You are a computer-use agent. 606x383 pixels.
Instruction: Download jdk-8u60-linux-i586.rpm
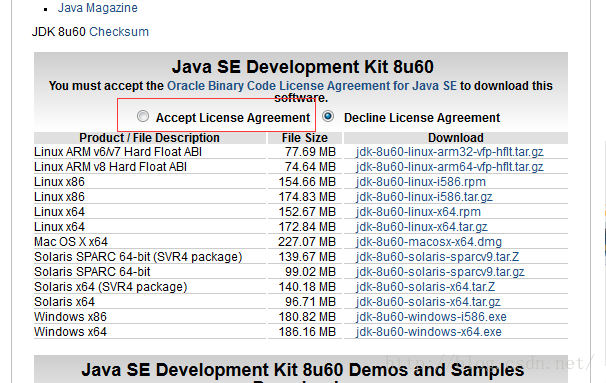tap(421, 182)
